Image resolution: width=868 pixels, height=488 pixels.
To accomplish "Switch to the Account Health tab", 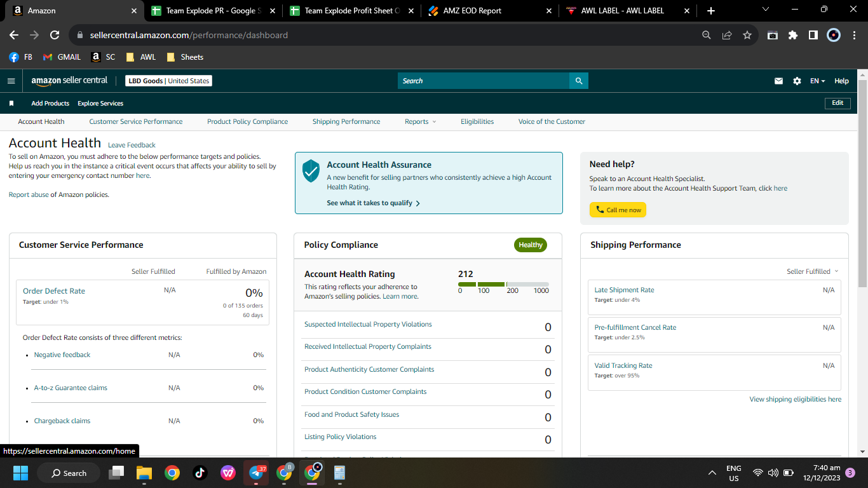I will pyautogui.click(x=41, y=121).
